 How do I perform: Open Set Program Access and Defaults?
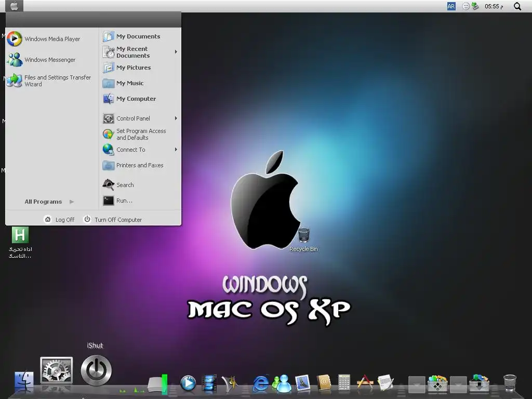pos(135,135)
